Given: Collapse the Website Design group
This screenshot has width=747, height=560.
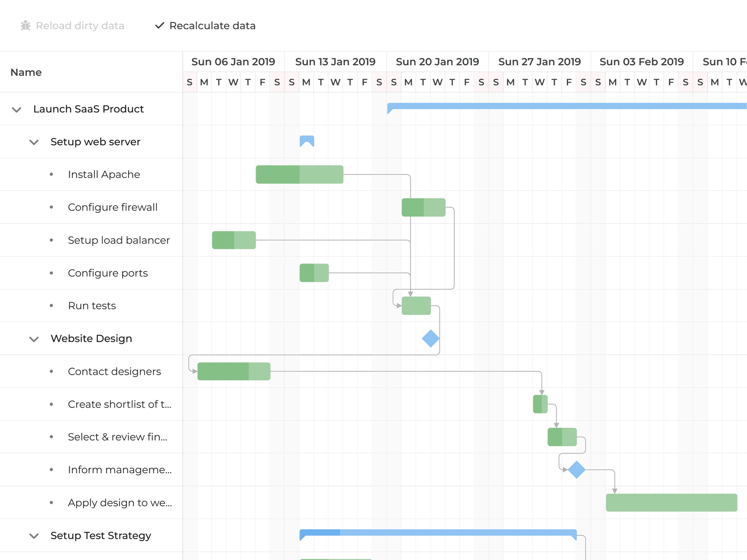Looking at the screenshot, I should 34,339.
